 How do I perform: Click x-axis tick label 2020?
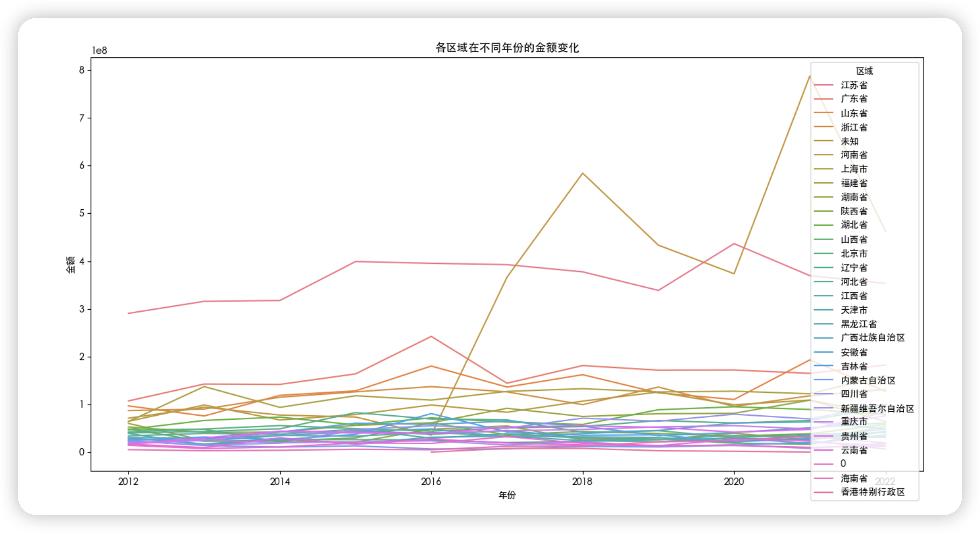point(734,481)
